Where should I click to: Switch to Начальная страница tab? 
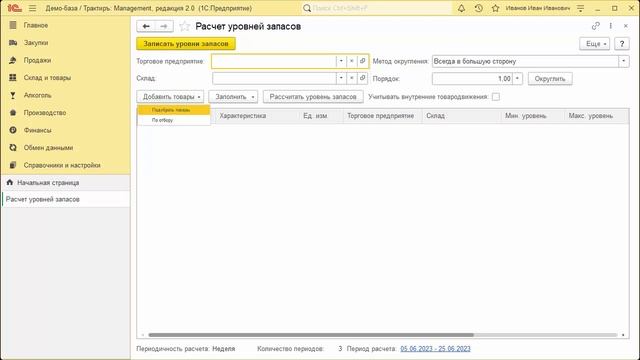[65, 182]
